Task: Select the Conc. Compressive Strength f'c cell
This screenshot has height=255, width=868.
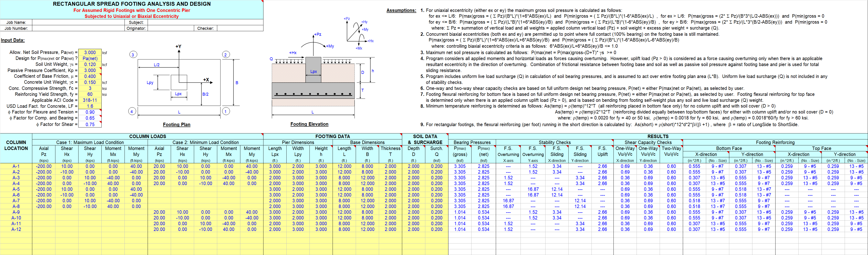Action: click(x=90, y=88)
